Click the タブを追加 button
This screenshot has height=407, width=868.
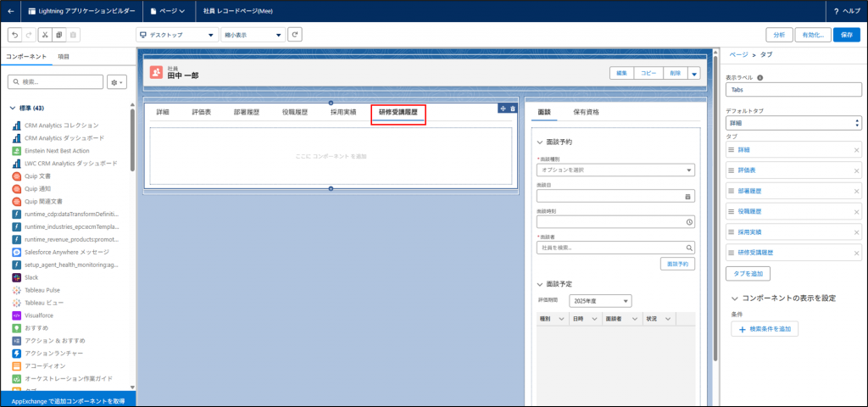(x=748, y=273)
